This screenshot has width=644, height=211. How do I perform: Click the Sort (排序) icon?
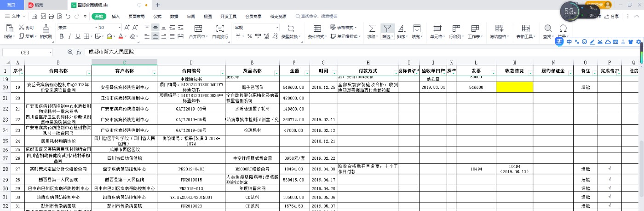[402, 29]
